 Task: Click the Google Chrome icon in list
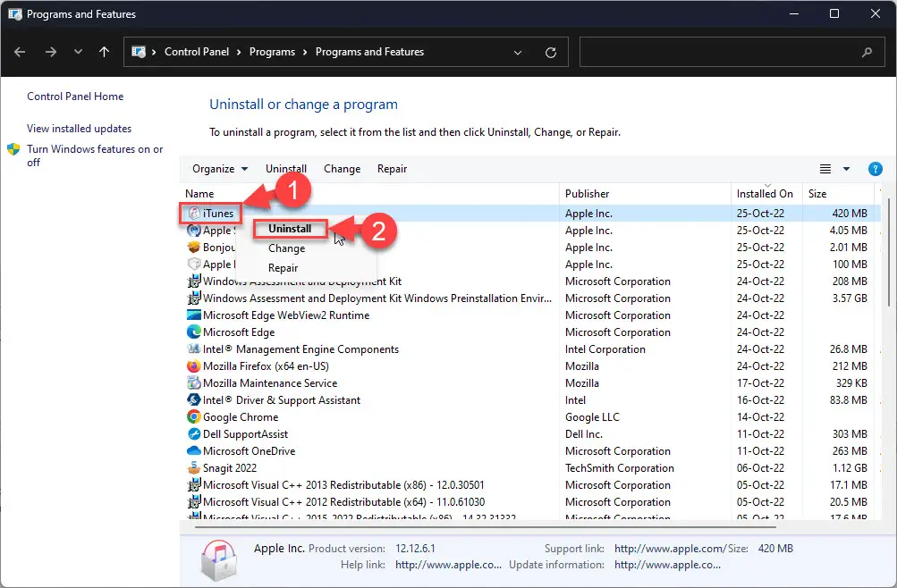tap(193, 417)
